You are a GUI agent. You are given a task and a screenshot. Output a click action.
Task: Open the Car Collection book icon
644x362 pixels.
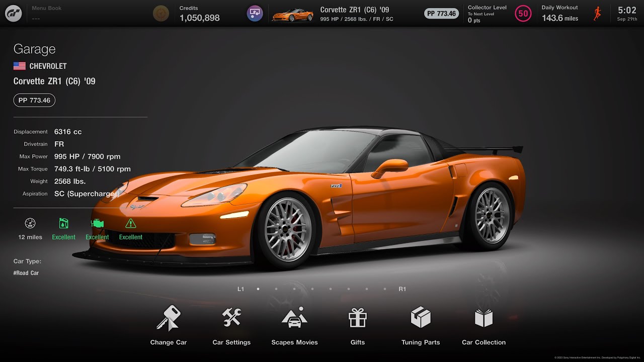coord(484,318)
